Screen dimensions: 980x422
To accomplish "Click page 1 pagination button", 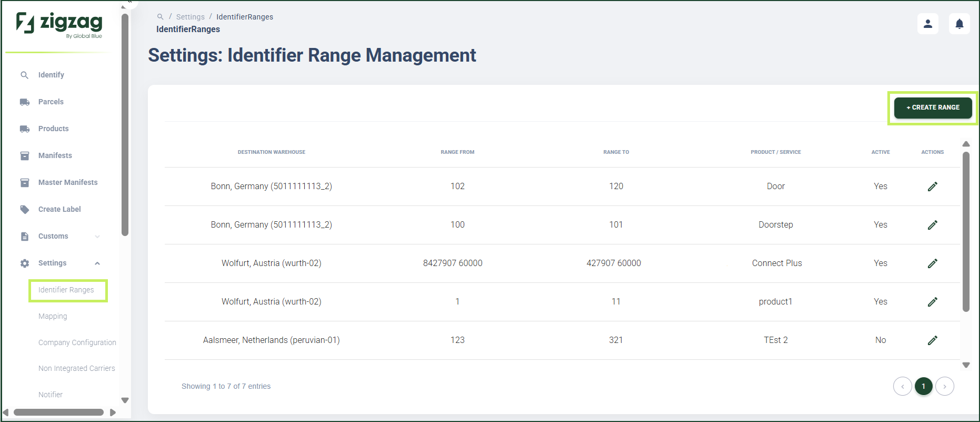I will point(923,386).
